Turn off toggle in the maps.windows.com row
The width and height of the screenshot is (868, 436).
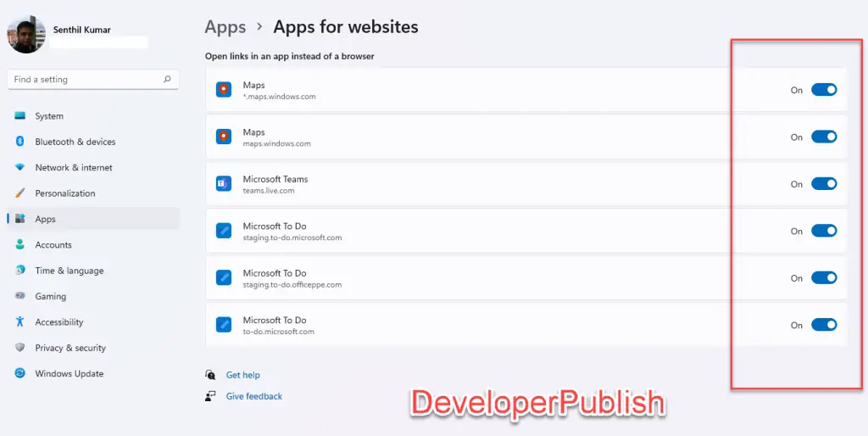click(824, 137)
